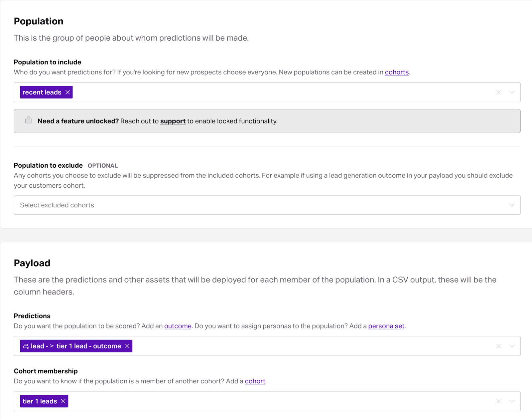Open the cohort link under Cohort membership
This screenshot has height=419, width=532.
[x=255, y=381]
